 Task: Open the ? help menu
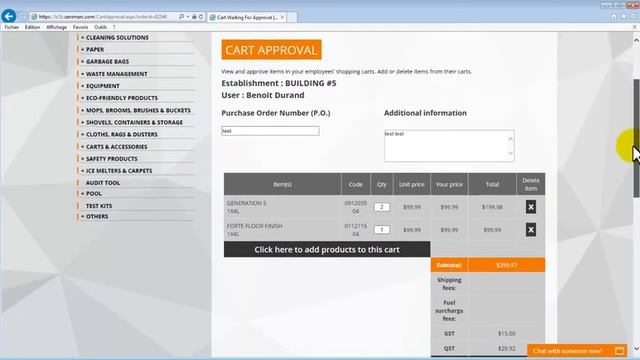click(114, 27)
